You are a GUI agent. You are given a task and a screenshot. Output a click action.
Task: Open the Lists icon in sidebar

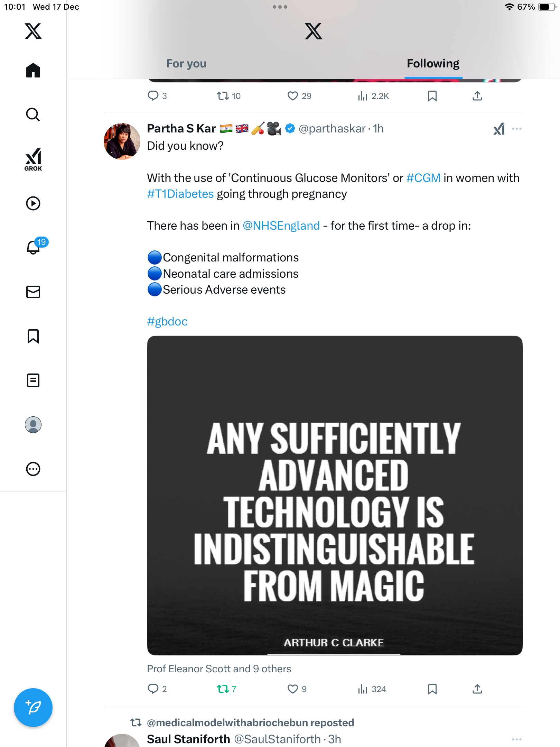33,380
